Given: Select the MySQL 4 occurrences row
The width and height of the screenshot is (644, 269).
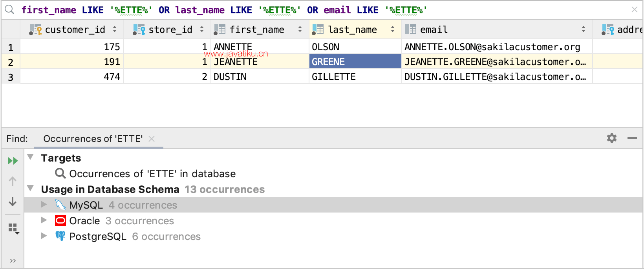Looking at the screenshot, I should [x=333, y=205].
